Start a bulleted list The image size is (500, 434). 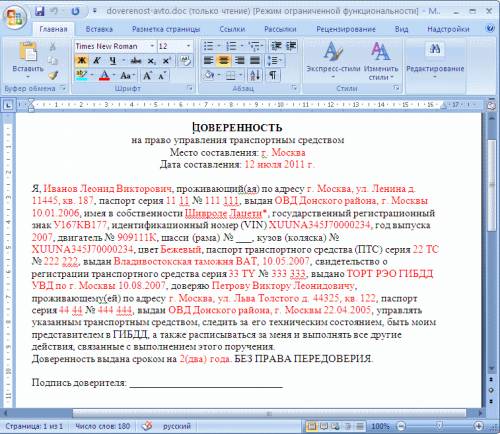click(x=209, y=46)
